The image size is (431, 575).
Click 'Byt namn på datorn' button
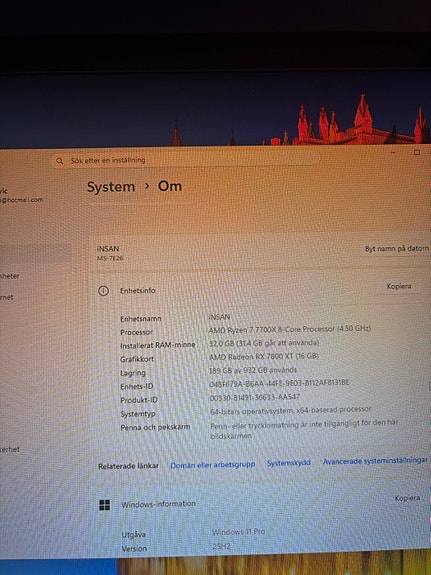tap(397, 249)
